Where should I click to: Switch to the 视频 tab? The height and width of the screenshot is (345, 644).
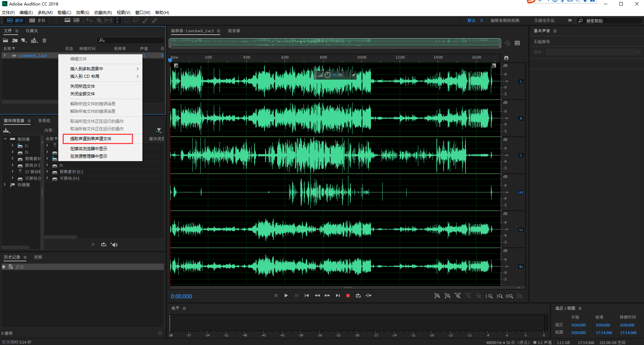coord(38,257)
